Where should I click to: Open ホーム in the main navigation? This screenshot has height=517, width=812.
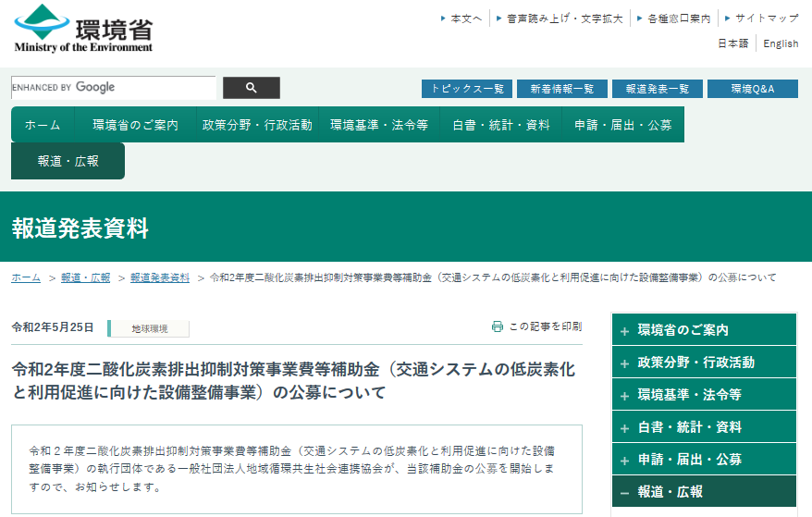click(43, 125)
